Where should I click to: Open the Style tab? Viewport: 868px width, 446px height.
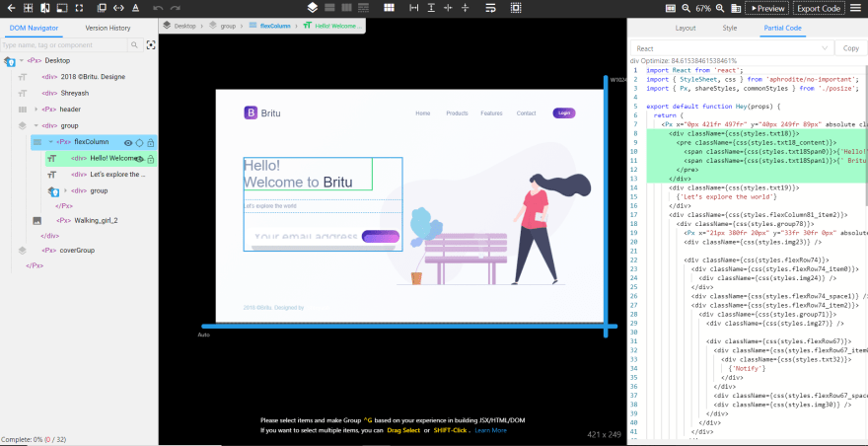pos(730,29)
